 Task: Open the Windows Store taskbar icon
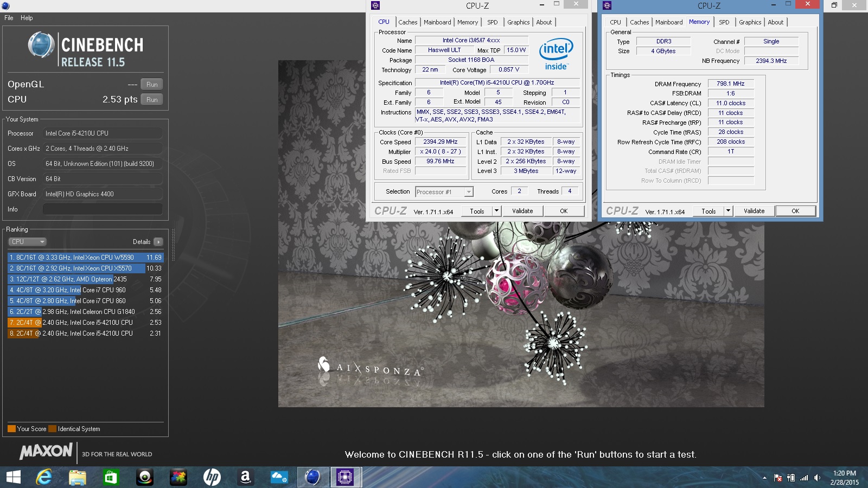[111, 477]
